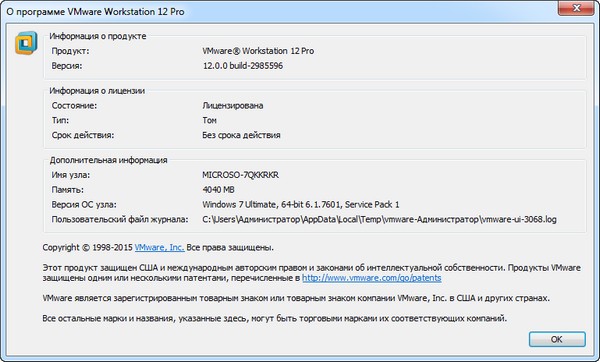Click the memory value 4040 MB
The width and height of the screenshot is (600, 362).
[218, 190]
